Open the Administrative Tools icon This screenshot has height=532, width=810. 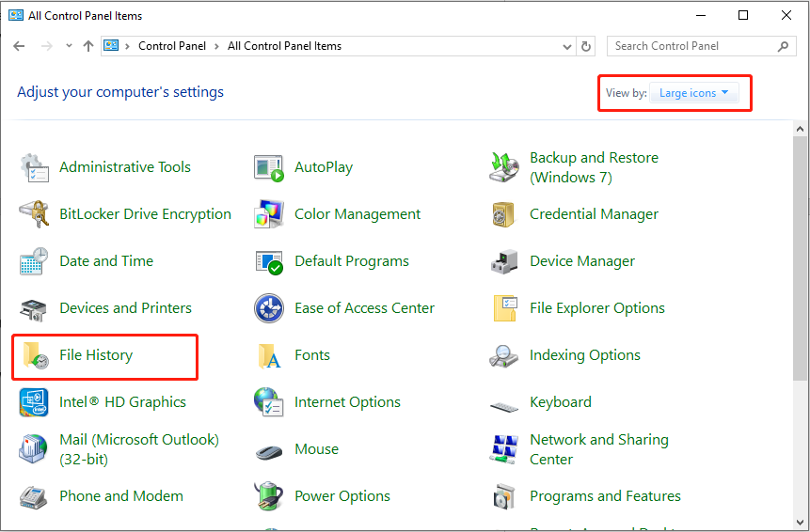point(34,167)
